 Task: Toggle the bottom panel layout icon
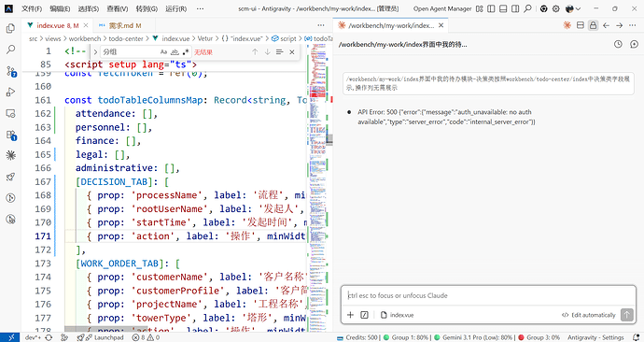503,8
